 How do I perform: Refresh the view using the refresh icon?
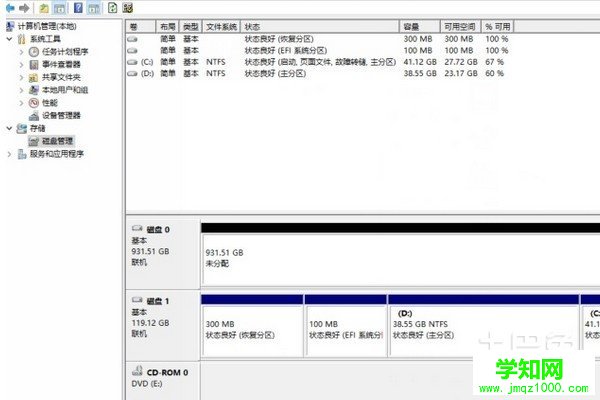112,8
